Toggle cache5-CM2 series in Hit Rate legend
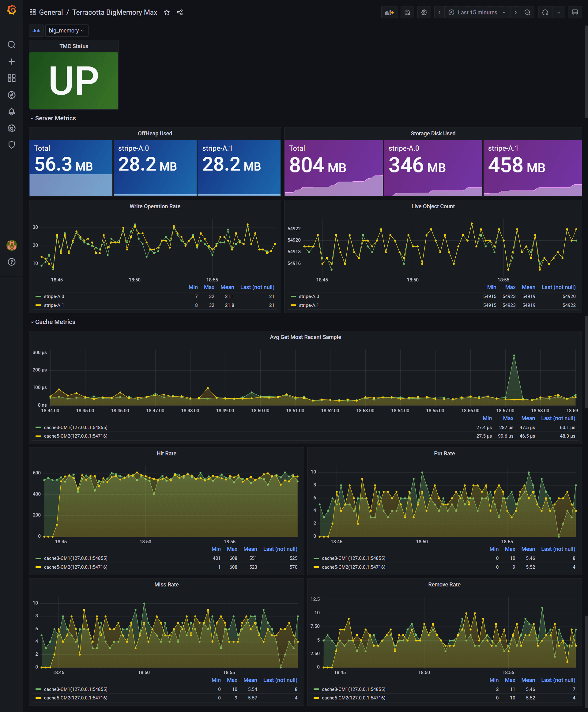 tap(76, 567)
